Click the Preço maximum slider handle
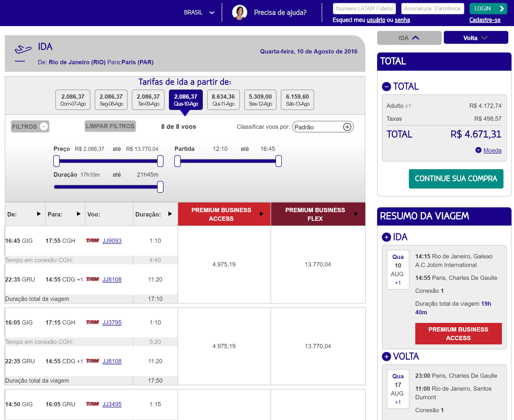Screen dimensions: 514x420 click(160, 161)
